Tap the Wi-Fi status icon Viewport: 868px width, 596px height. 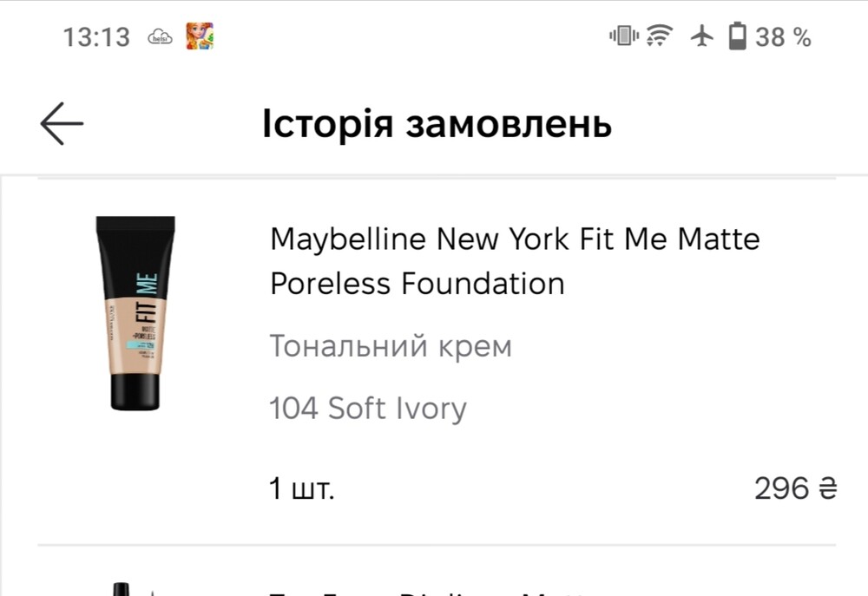[x=661, y=36]
